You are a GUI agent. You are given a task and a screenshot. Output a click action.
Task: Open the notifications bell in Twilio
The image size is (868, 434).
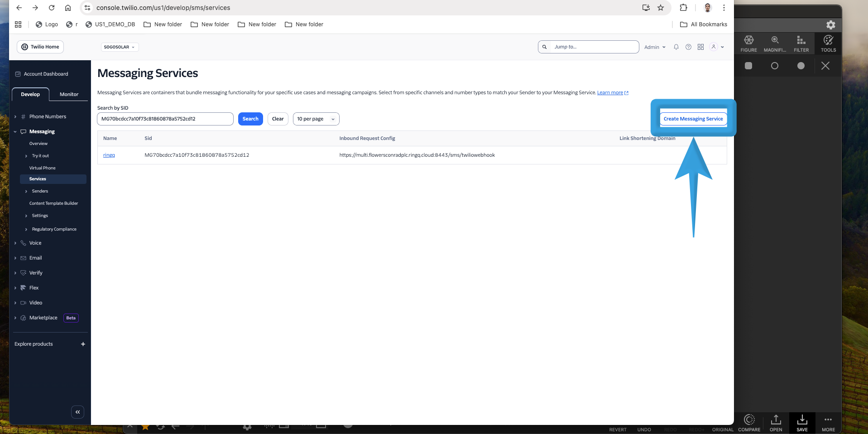pos(676,47)
